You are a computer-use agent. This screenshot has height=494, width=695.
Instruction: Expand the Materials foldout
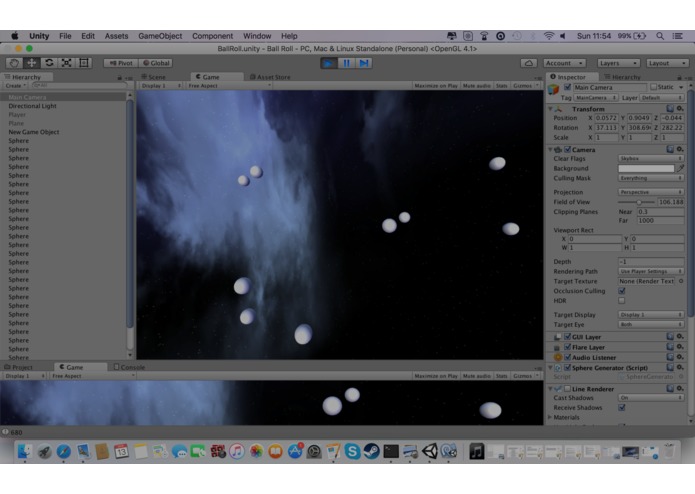coord(550,417)
